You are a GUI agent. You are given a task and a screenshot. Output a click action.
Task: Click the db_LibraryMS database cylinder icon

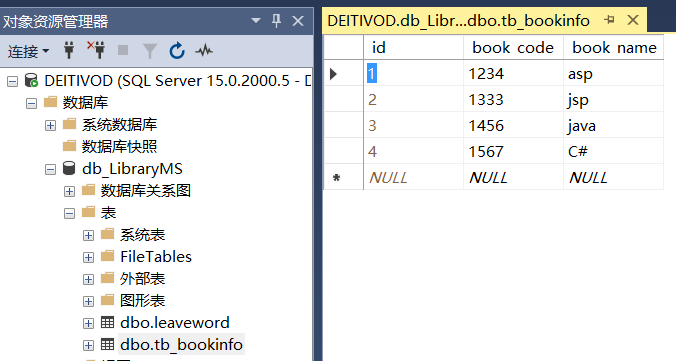click(69, 168)
